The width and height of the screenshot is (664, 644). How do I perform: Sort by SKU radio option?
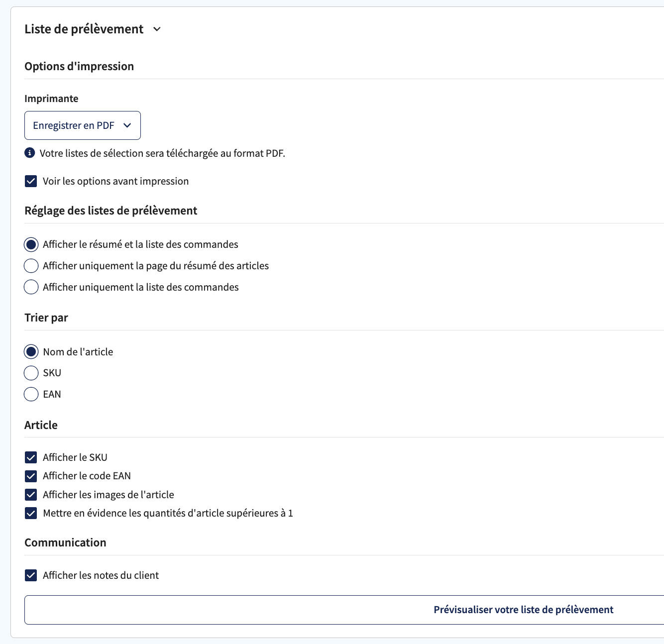coord(31,373)
